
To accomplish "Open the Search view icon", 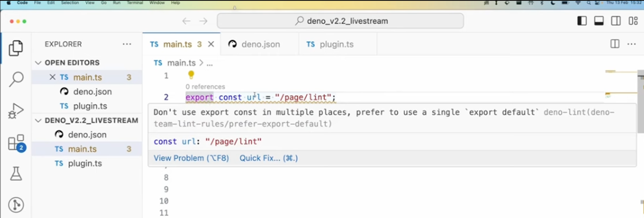I will (x=16, y=79).
